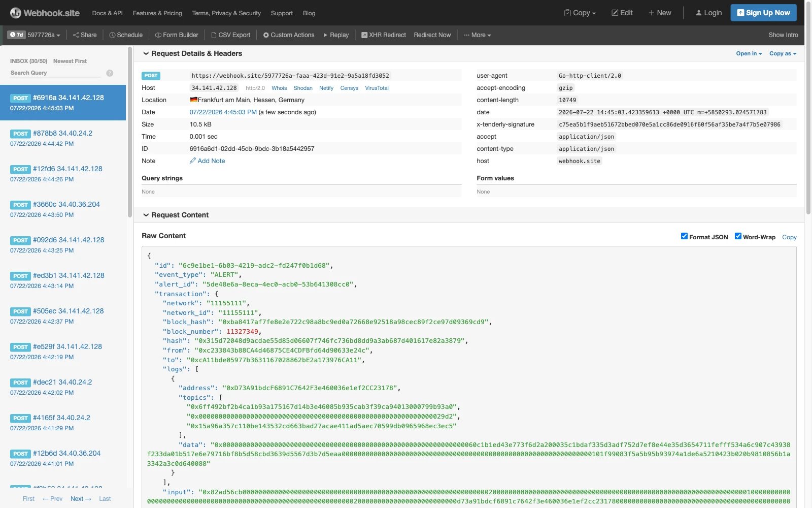Screen dimensions: 812x508
Task: Open Docs & API menu item
Action: [x=107, y=13]
